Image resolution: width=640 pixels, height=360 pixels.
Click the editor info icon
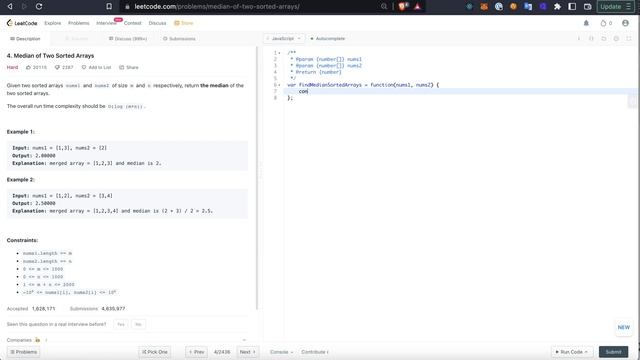coord(578,39)
